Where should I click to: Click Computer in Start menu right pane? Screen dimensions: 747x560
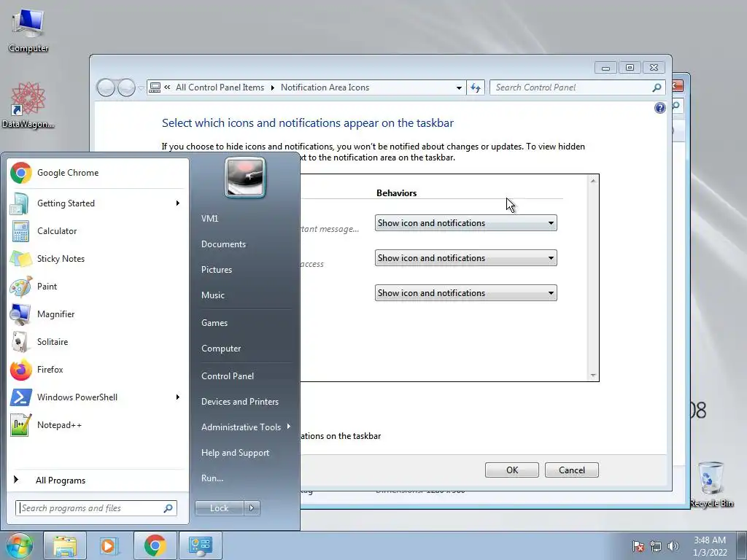pos(221,349)
